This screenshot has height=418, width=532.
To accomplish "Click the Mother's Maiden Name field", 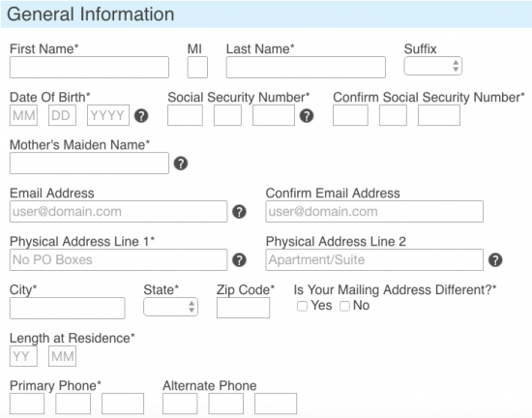I will click(x=89, y=164).
